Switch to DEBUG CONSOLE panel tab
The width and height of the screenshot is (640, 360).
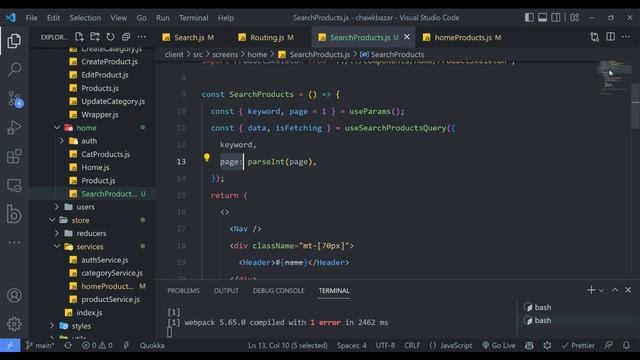pos(278,291)
